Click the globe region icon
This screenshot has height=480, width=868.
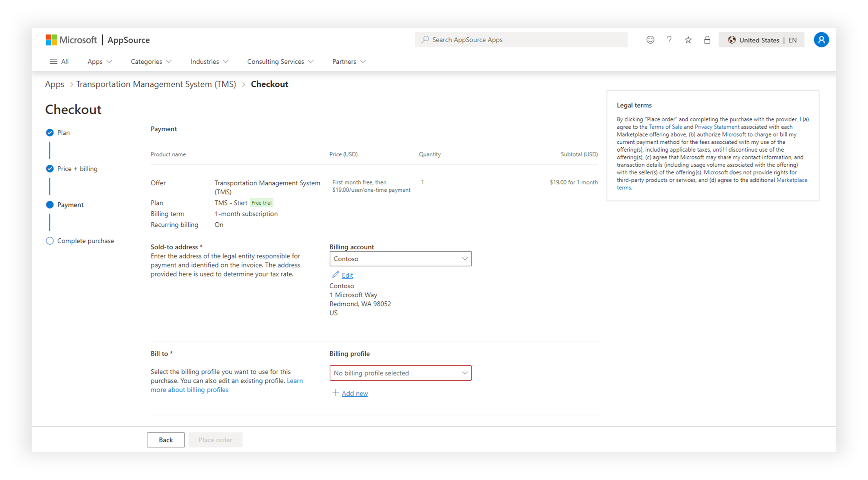pyautogui.click(x=732, y=40)
